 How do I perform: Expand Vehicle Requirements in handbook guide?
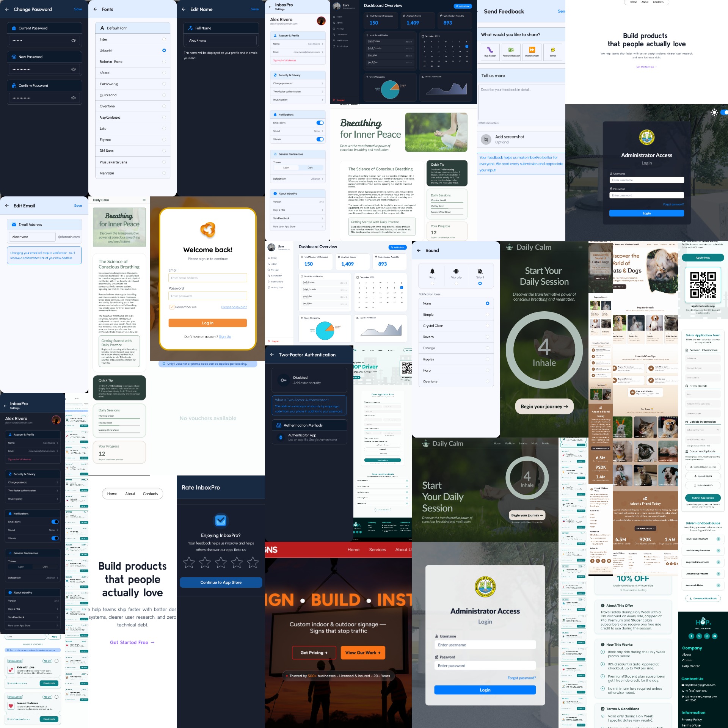coord(703,551)
